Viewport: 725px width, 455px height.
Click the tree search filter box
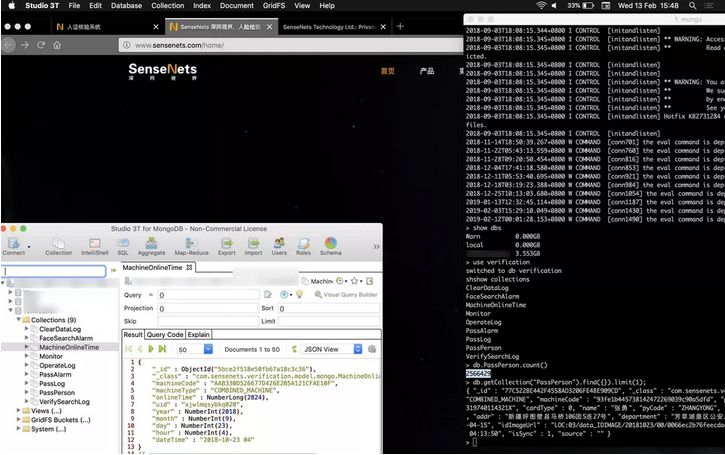[54, 271]
